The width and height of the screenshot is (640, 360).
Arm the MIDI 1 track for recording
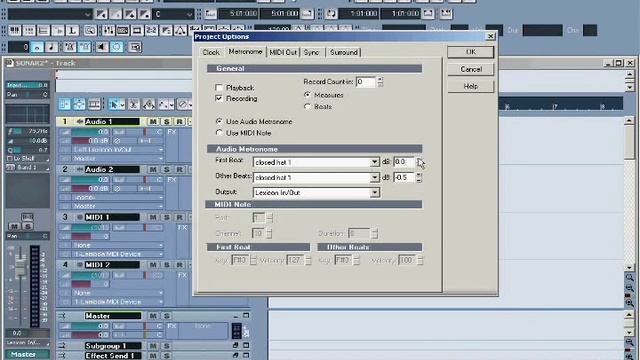[x=180, y=217]
